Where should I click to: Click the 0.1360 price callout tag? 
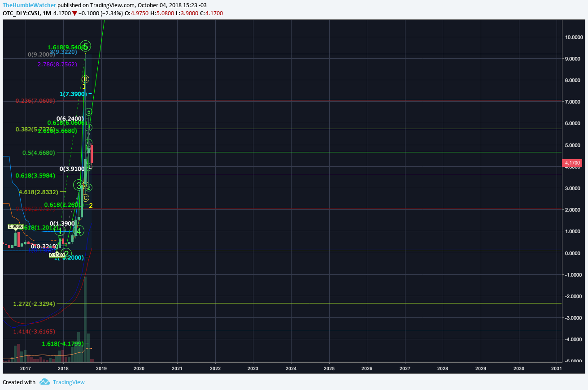(57, 255)
